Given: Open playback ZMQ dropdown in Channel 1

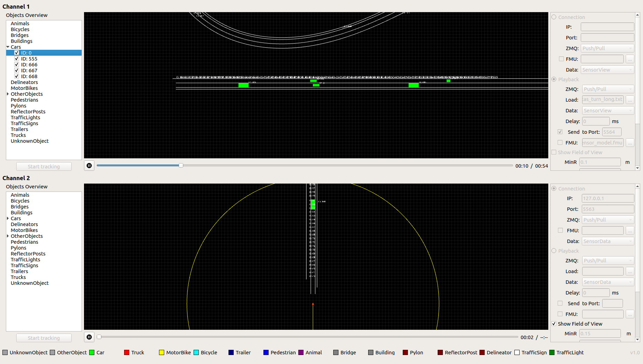Looking at the screenshot, I should click(x=608, y=89).
